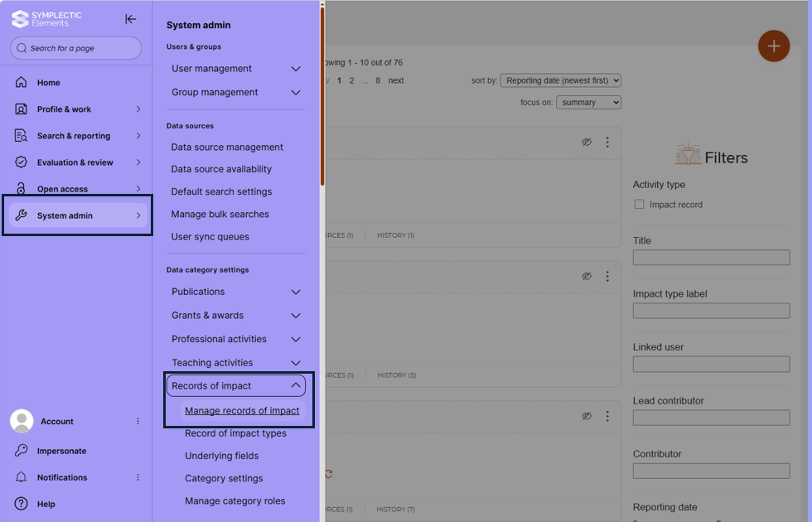
Task: Open the Profile & work menu
Action: (x=76, y=109)
